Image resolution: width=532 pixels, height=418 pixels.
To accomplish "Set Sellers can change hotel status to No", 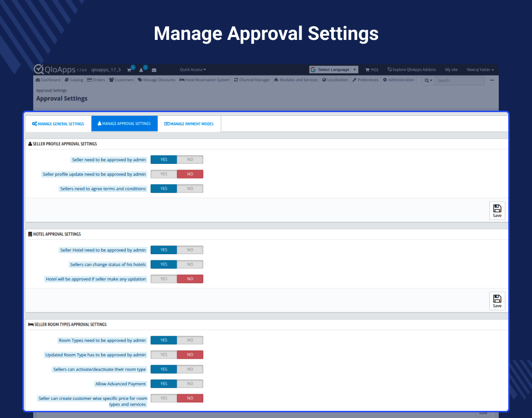I will click(190, 264).
